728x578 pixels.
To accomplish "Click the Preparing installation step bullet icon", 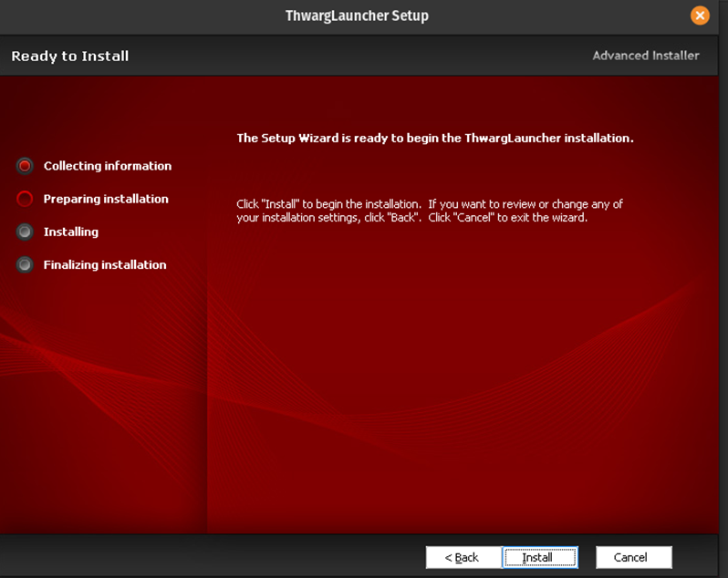I will 25,199.
